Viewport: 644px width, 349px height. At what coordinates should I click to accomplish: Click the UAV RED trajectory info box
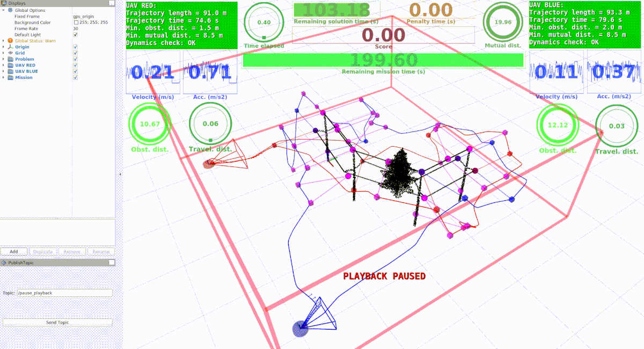(x=181, y=25)
